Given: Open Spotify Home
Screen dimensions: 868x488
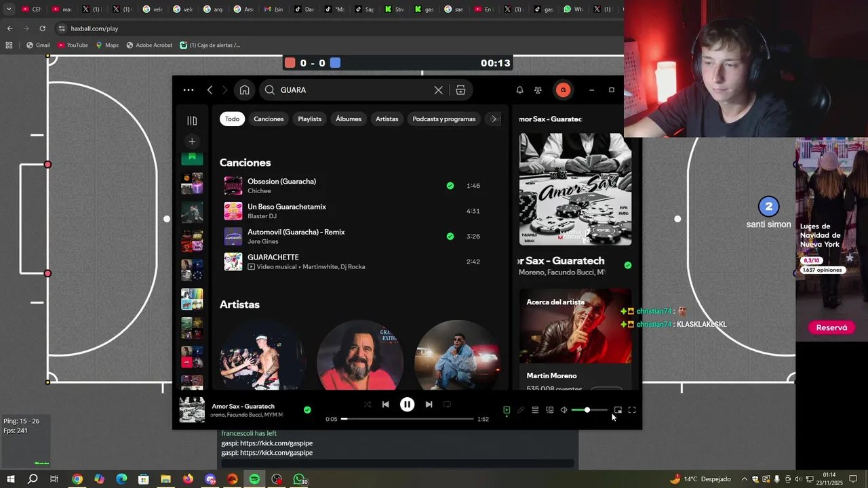Looking at the screenshot, I should [x=244, y=90].
